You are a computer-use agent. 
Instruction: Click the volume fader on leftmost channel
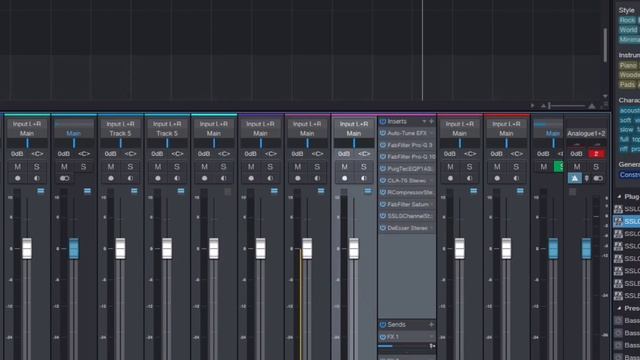pyautogui.click(x=27, y=248)
